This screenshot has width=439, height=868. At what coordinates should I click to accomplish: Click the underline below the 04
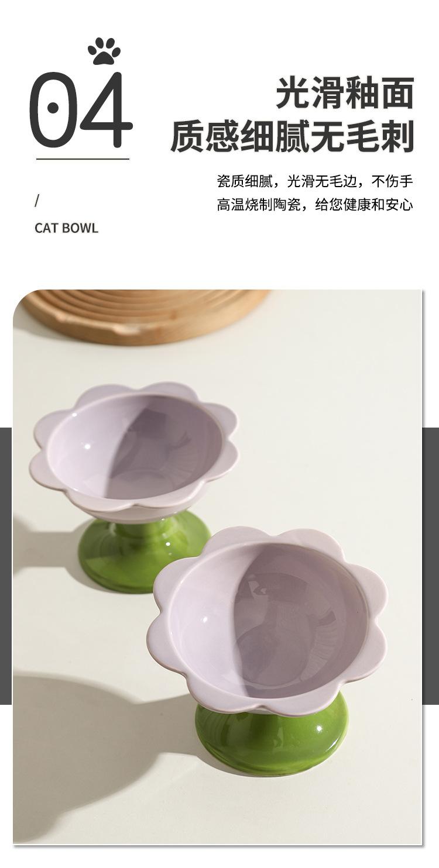click(x=83, y=159)
